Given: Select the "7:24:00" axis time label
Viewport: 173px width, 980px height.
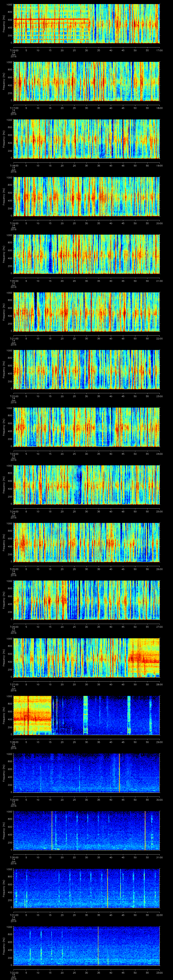Looking at the screenshot, I should click(14, 511).
